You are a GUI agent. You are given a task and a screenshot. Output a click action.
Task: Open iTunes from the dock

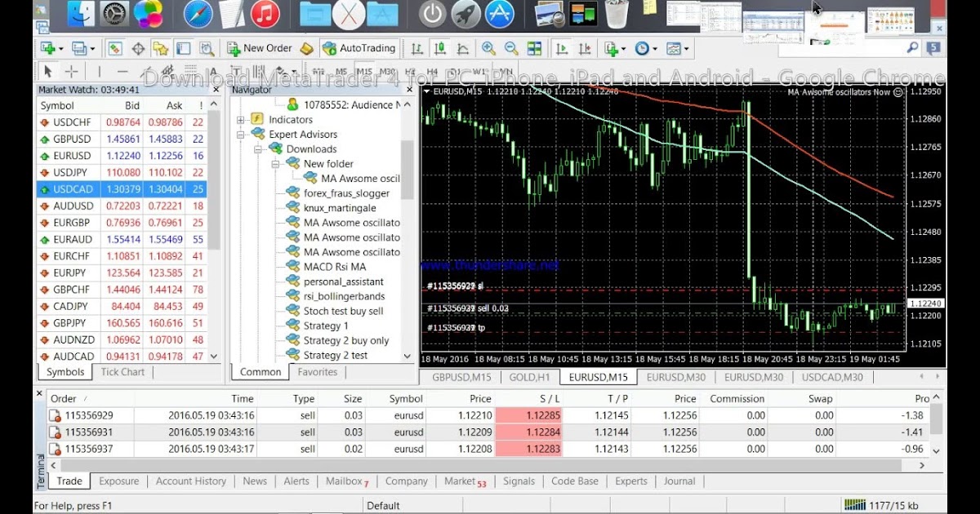tap(265, 14)
